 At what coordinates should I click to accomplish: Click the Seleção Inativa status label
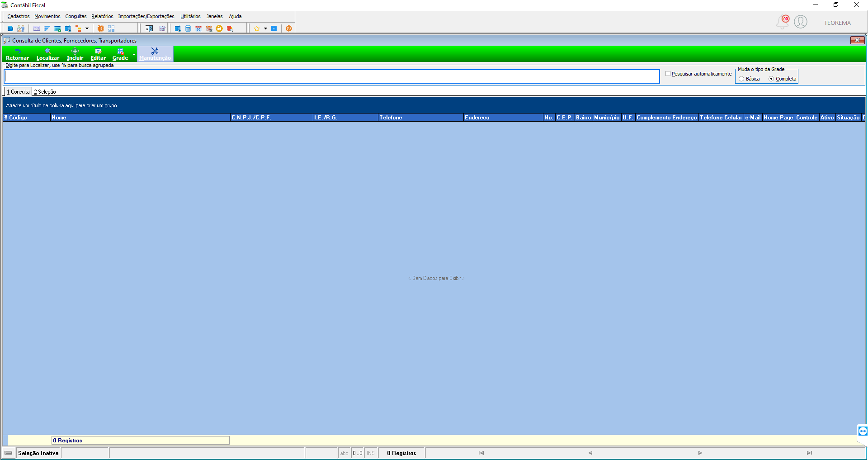(x=38, y=453)
